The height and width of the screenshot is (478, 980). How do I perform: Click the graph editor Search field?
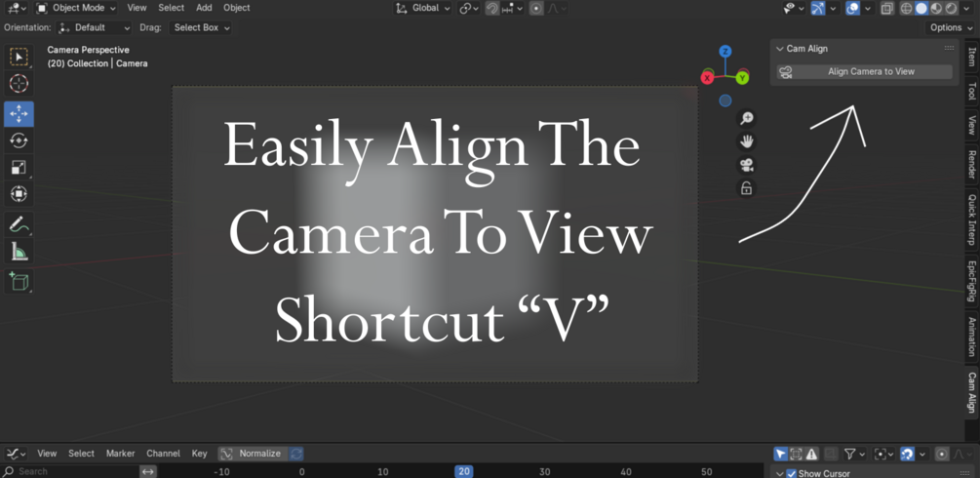click(69, 471)
